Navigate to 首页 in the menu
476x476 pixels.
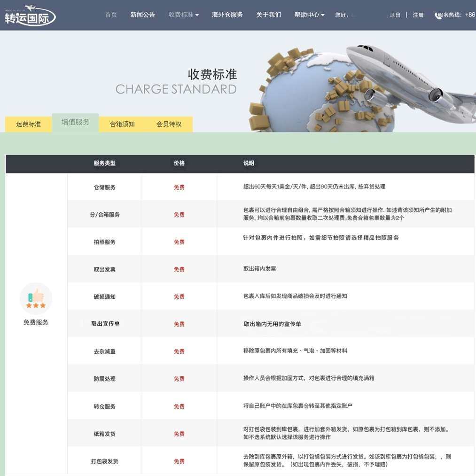[110, 15]
